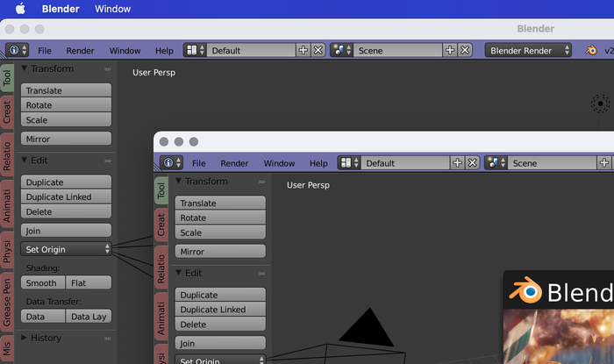Open Help menu in back Blender window
614x364 pixels.
click(164, 51)
